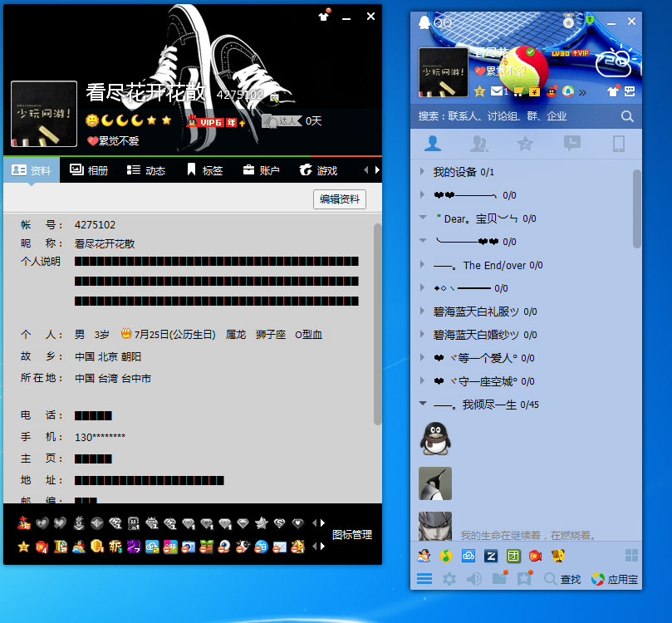Click the Tencent News round icon

pyautogui.click(x=568, y=91)
